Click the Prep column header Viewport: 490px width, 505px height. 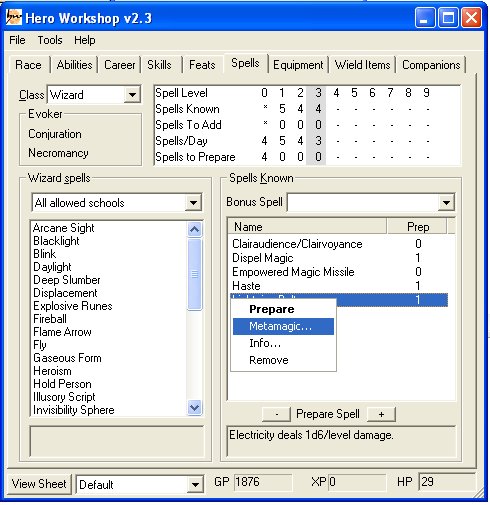click(x=417, y=227)
